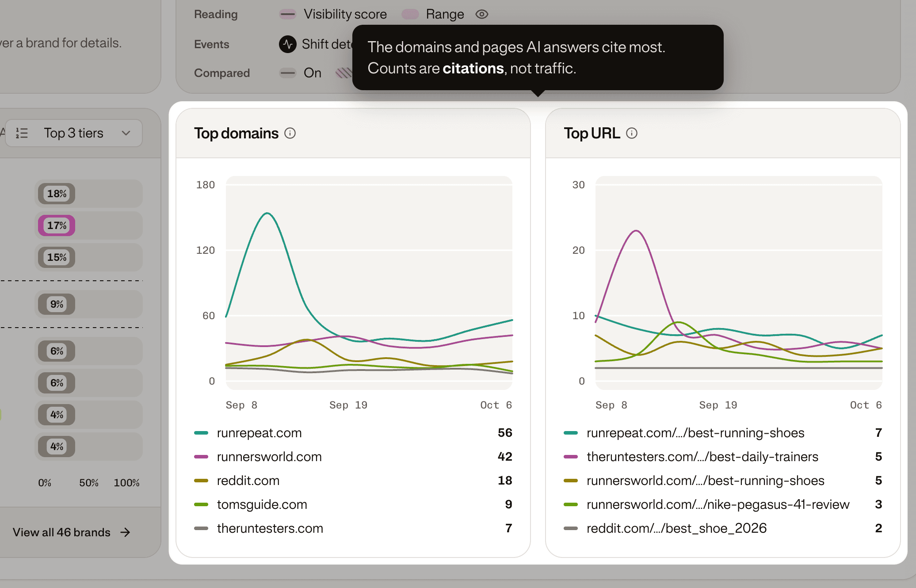The image size is (916, 588).
Task: Click the Shift detection pulse icon
Action: click(288, 44)
